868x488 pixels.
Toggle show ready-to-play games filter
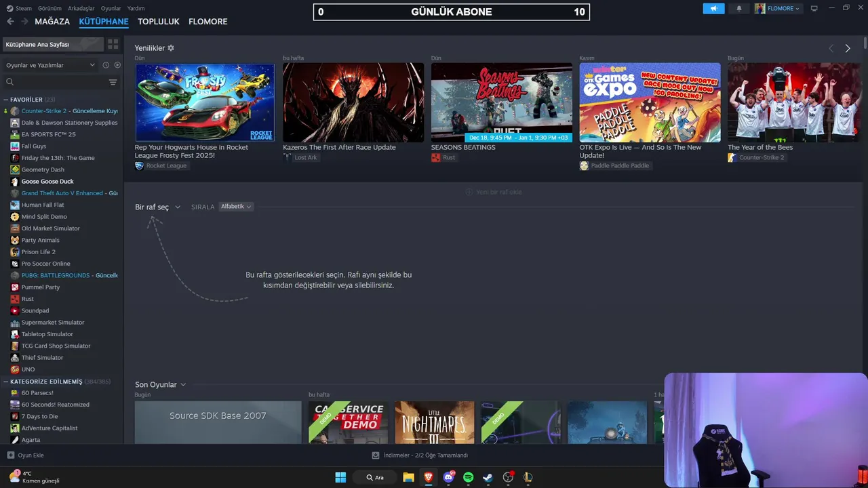[x=117, y=65]
